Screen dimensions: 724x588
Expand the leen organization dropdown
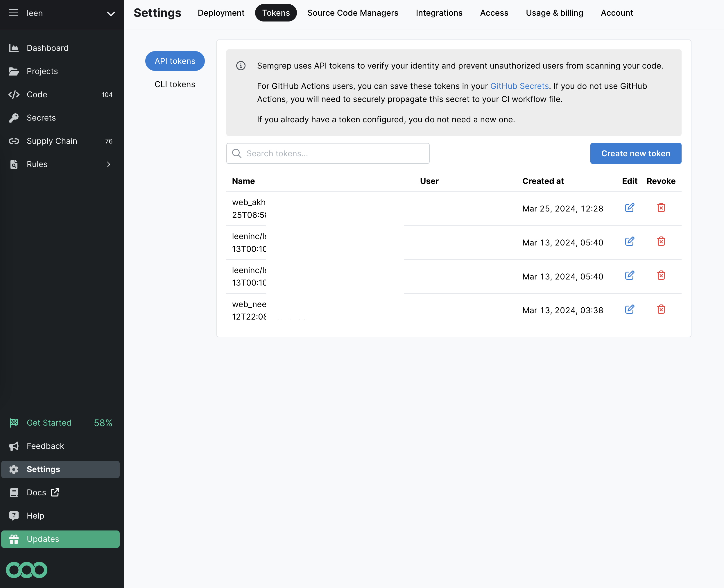[111, 14]
